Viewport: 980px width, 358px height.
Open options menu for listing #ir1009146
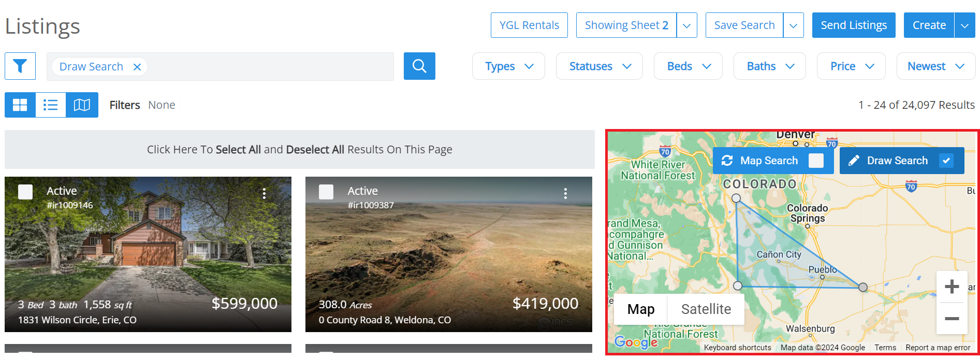pos(264,193)
